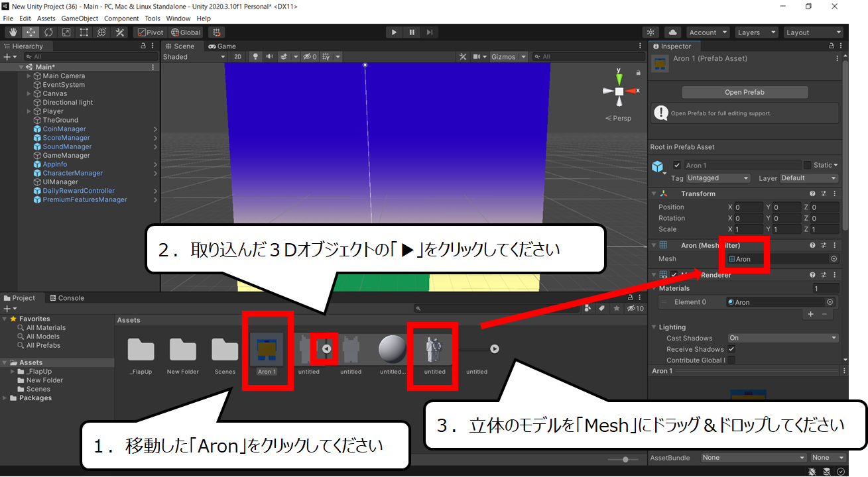The image size is (868, 477).
Task: Lock the Hierarchy panel
Action: click(x=143, y=46)
